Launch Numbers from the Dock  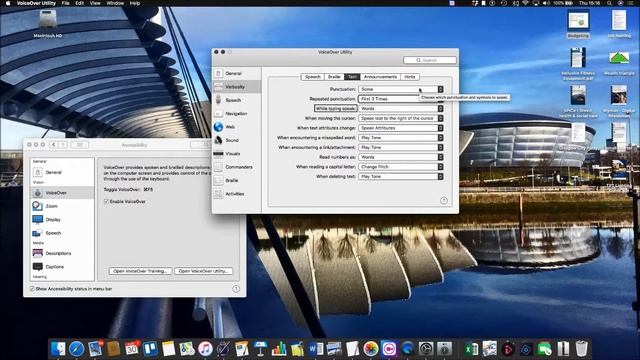279,349
